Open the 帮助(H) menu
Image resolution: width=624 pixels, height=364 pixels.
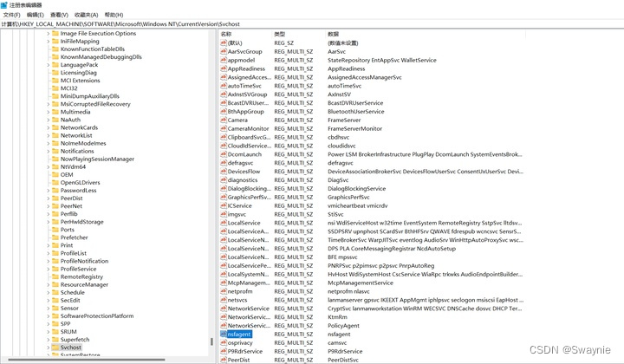(114, 15)
